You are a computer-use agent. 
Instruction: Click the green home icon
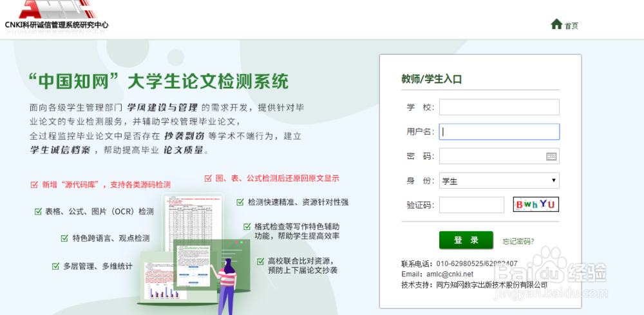(556, 24)
